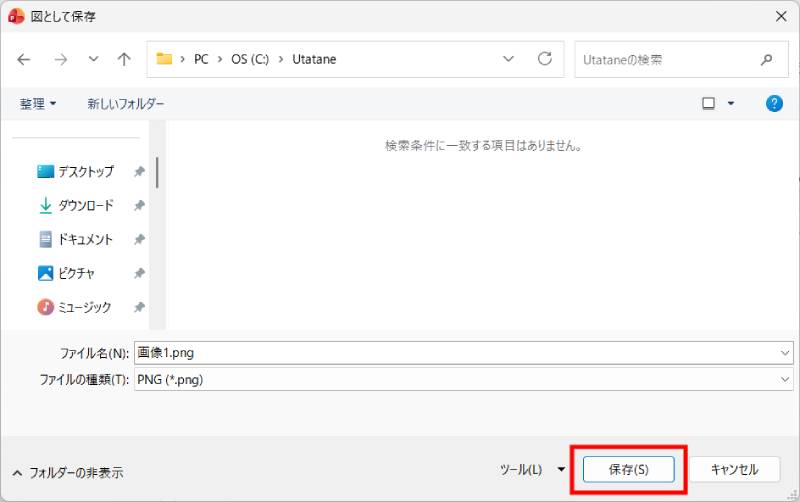
Task: Go up one folder level
Action: [124, 60]
